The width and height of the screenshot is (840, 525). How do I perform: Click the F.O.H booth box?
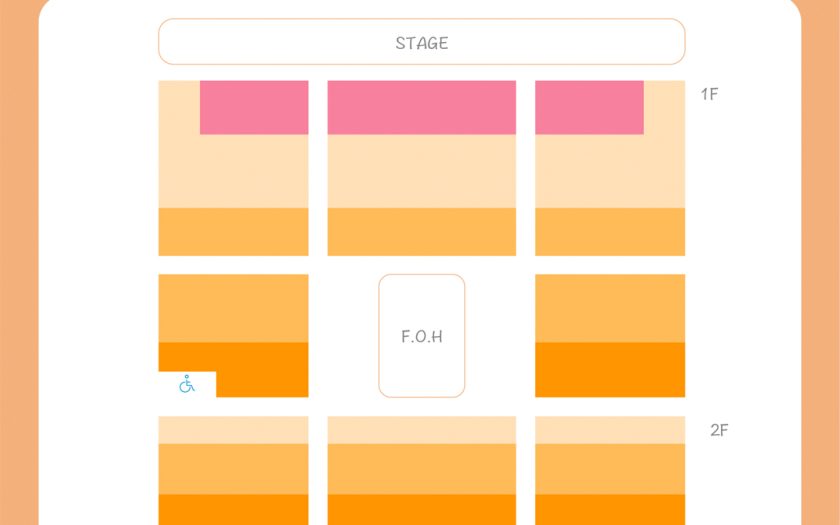coord(421,336)
